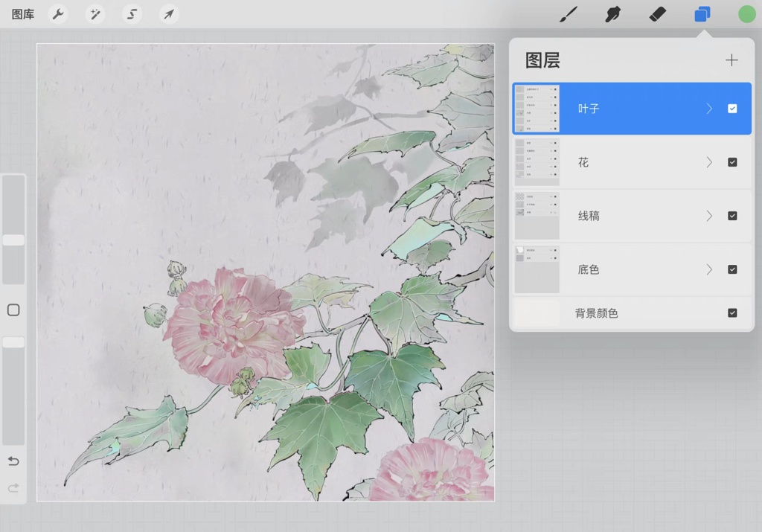Expand the 叶子 layer group
Viewport: 762px width, 532px height.
click(709, 109)
